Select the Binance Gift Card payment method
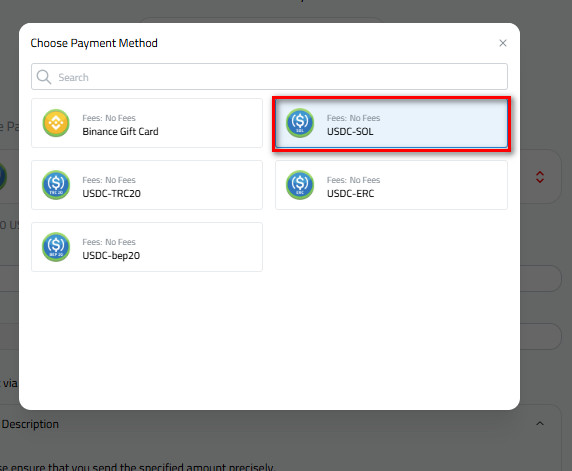Viewport: 572px width, 471px height. pyautogui.click(x=147, y=123)
